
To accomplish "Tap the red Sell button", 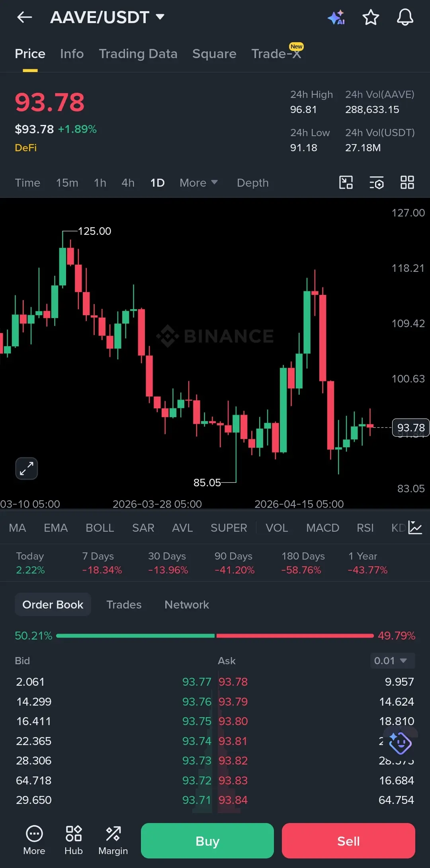I will [348, 841].
